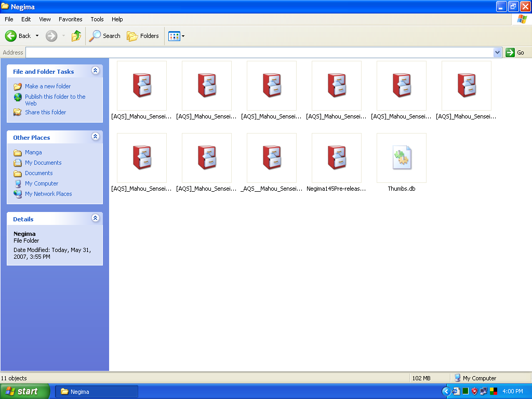Click the File and Folder Tasks header

point(44,72)
